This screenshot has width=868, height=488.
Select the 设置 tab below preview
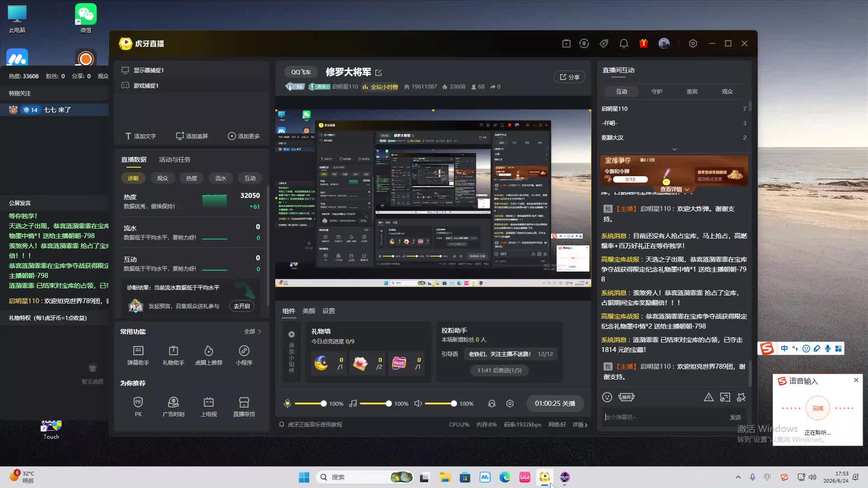tap(329, 311)
